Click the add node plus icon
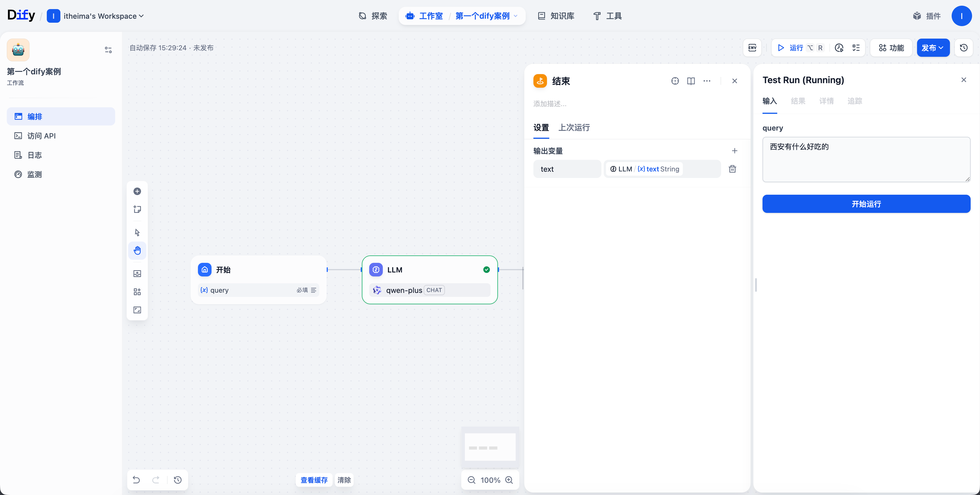This screenshot has width=980, height=495. [x=137, y=191]
